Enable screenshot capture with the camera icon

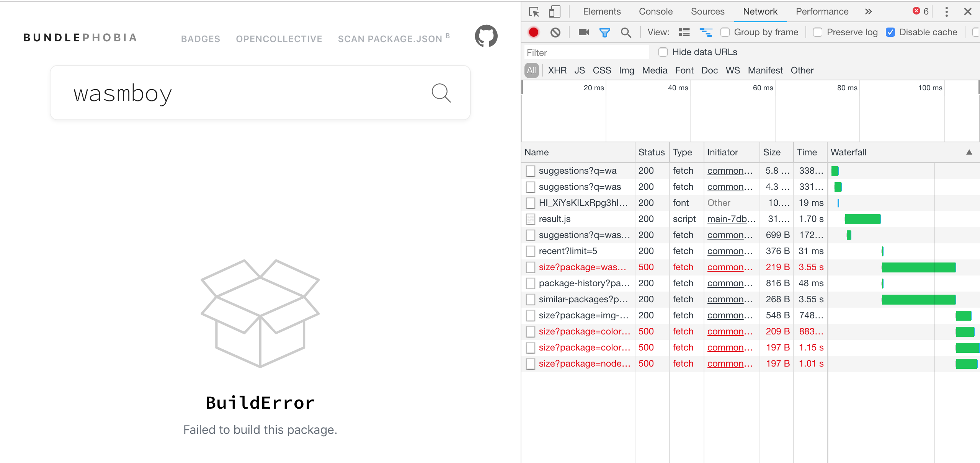(x=583, y=32)
